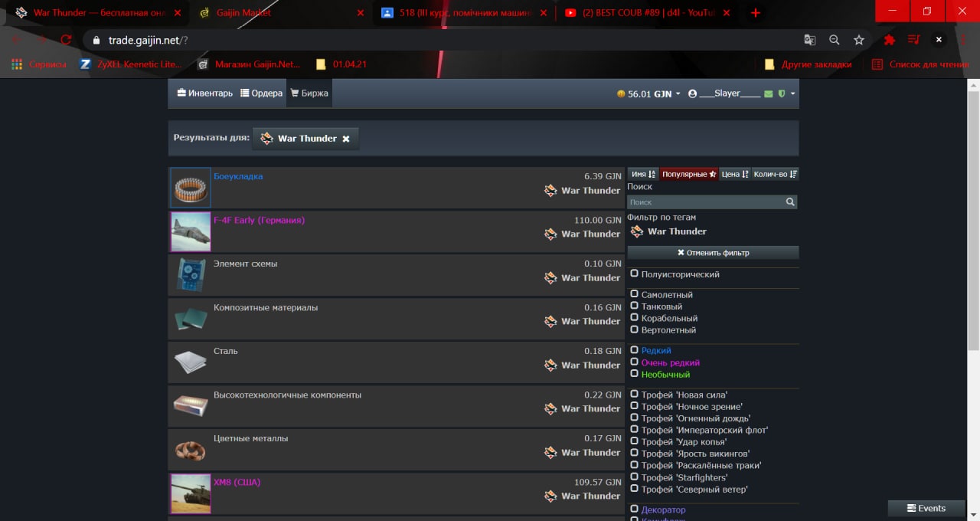
Task: Sort results by Популярные
Action: (x=689, y=174)
